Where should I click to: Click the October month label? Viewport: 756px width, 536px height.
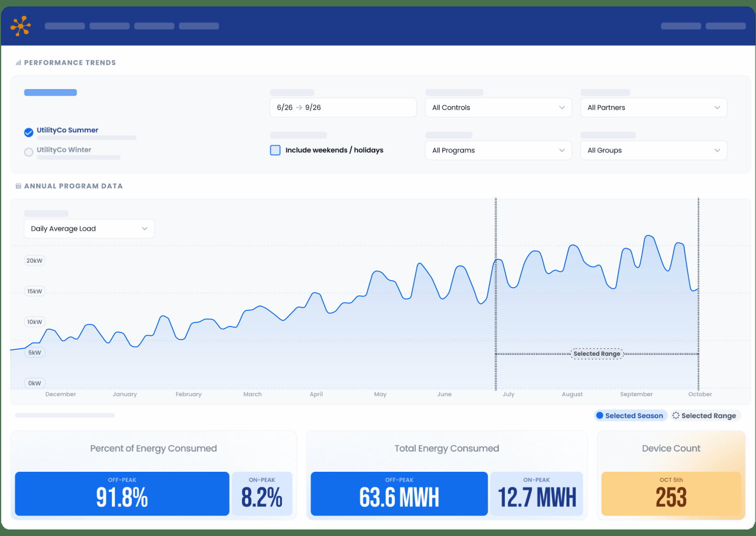(700, 394)
